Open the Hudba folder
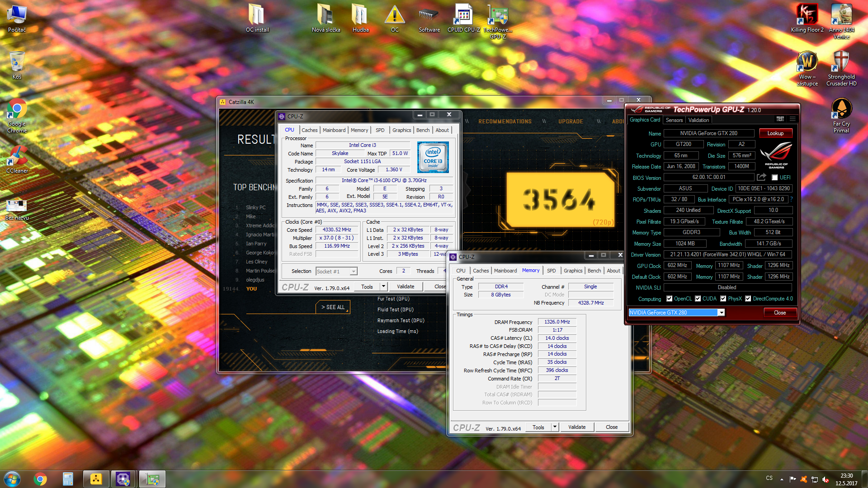Screen dimensions: 868x488 coord(360,19)
